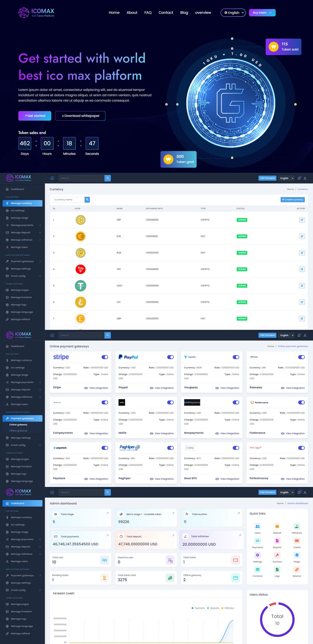313x644 pixels.
Task: Open the Tickets quick link icon
Action: pyautogui.click(x=297, y=541)
